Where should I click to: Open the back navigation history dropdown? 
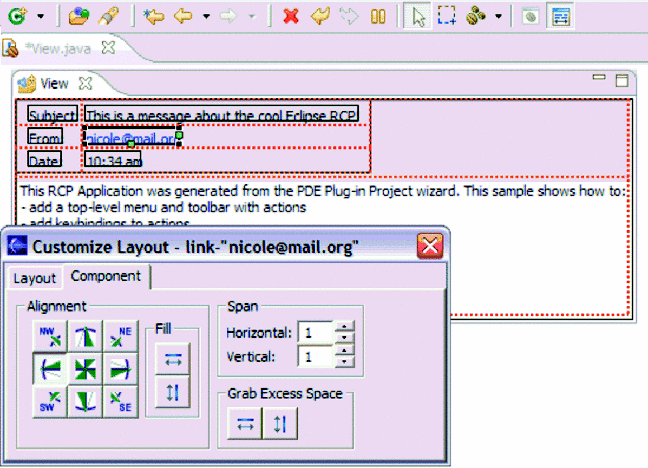pos(206,17)
